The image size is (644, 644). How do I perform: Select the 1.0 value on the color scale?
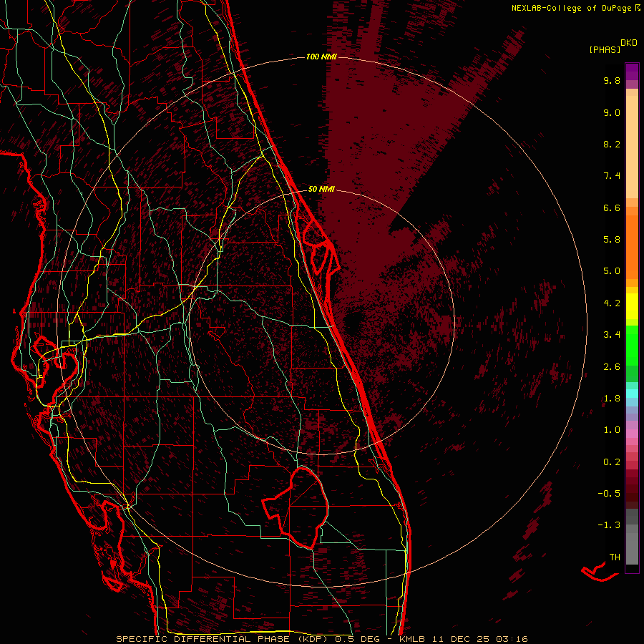click(x=612, y=430)
